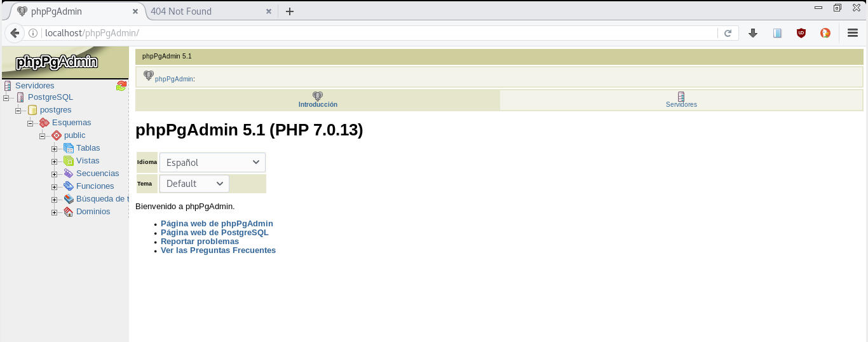Select Servidores label in the tree
Screen dimensions: 868x342
pyautogui.click(x=35, y=86)
